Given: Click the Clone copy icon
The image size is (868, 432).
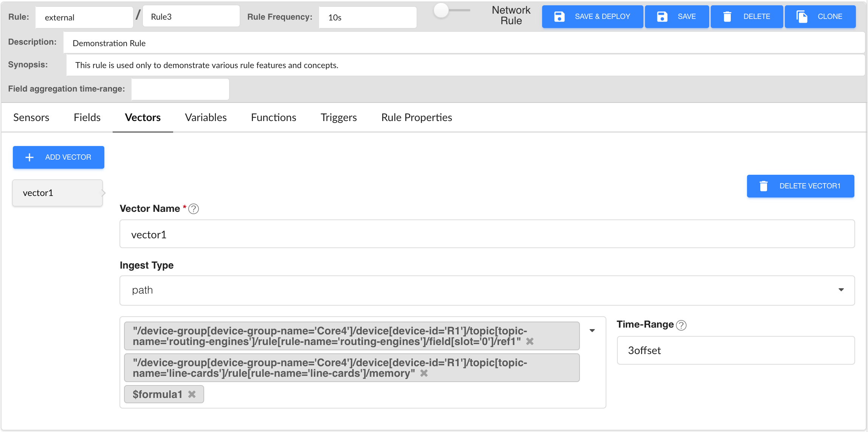Looking at the screenshot, I should (802, 17).
